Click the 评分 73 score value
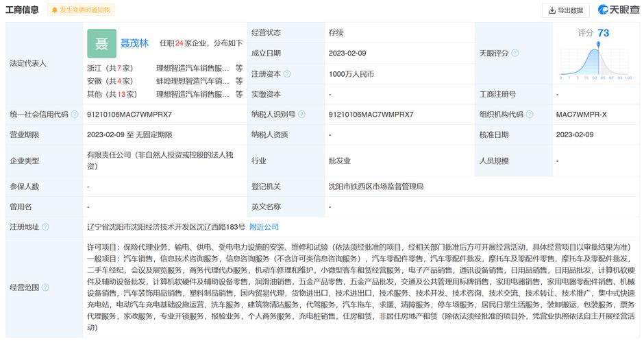Screen dimensions: 644x343 (x=593, y=33)
